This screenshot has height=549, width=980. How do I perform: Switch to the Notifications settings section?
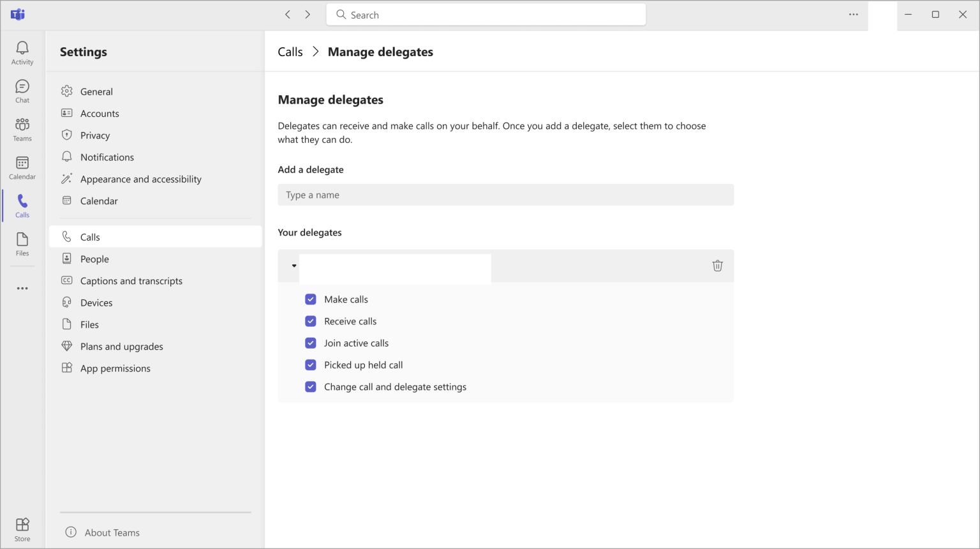[107, 156]
